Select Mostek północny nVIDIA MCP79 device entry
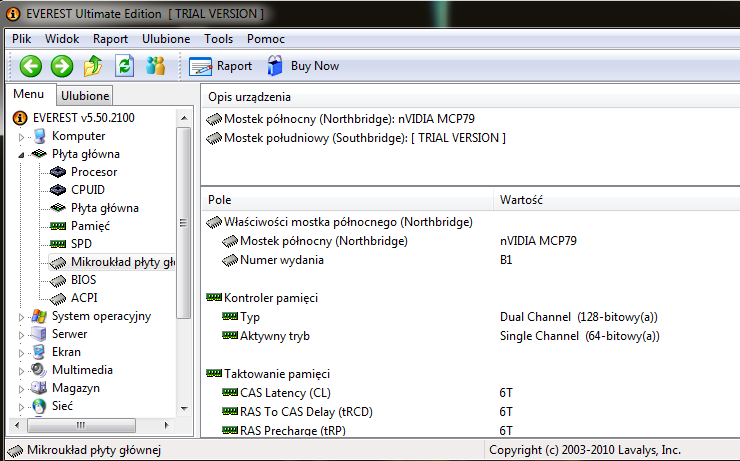This screenshot has height=461, width=740. pyautogui.click(x=340, y=119)
